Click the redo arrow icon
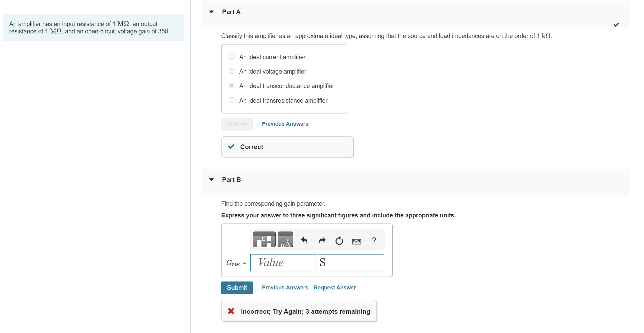Screen dimensions: 644x333 322,241
